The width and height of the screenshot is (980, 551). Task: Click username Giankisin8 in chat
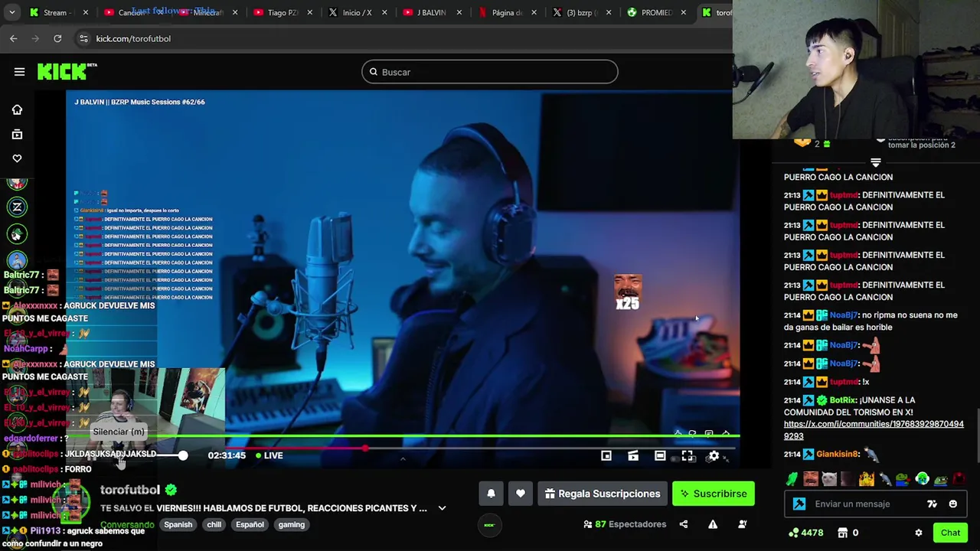(x=838, y=455)
